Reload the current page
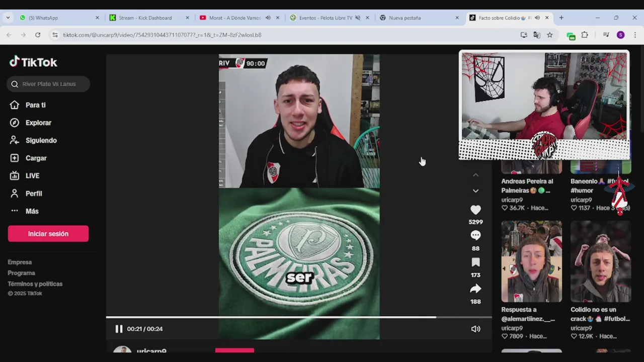Screen dimensions: 644x362 [x=38, y=35]
